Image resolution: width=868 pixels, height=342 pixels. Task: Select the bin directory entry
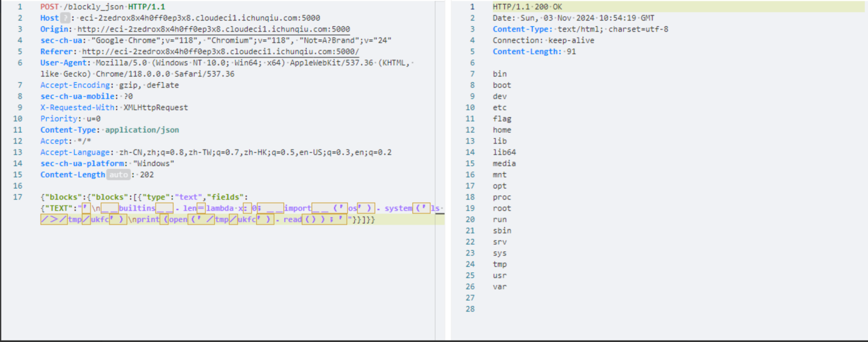[x=500, y=74]
